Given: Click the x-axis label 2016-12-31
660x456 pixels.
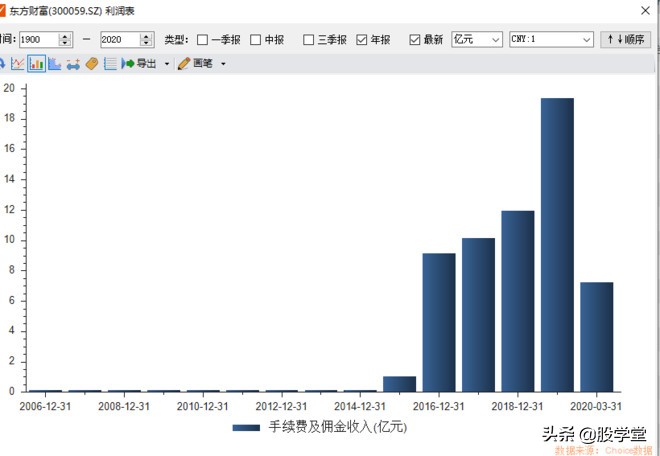Looking at the screenshot, I should tap(439, 407).
